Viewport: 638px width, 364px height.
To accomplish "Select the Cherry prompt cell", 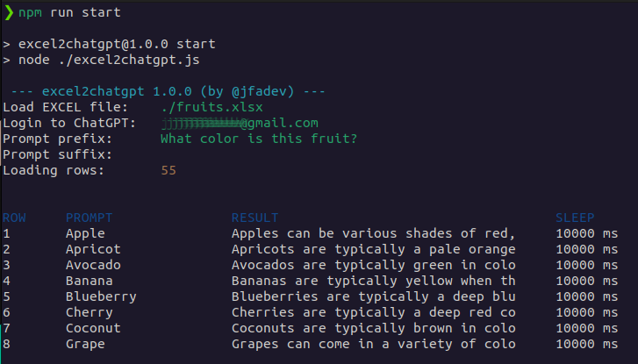I will [90, 313].
